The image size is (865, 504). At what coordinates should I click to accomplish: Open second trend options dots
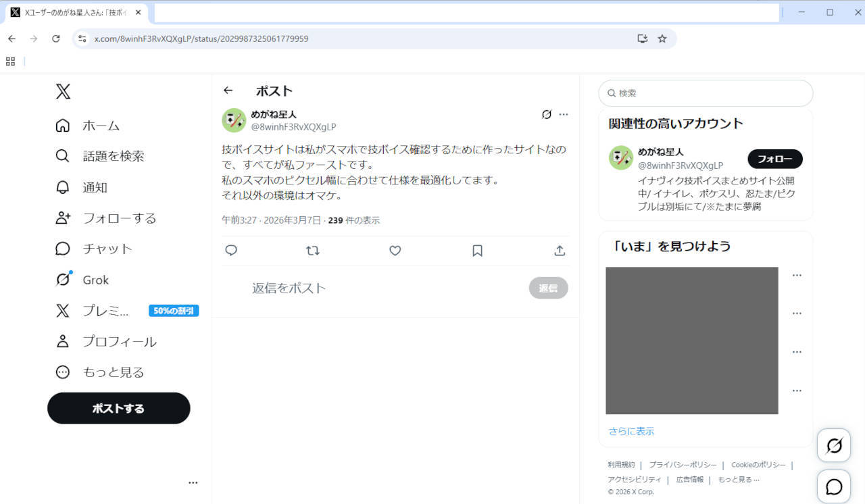(x=797, y=313)
